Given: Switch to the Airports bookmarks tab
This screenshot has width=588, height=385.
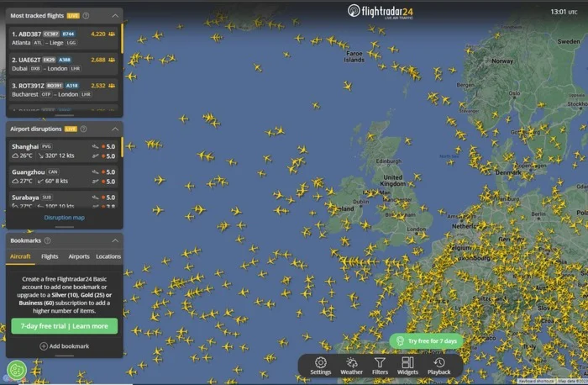Looking at the screenshot, I should tap(79, 256).
